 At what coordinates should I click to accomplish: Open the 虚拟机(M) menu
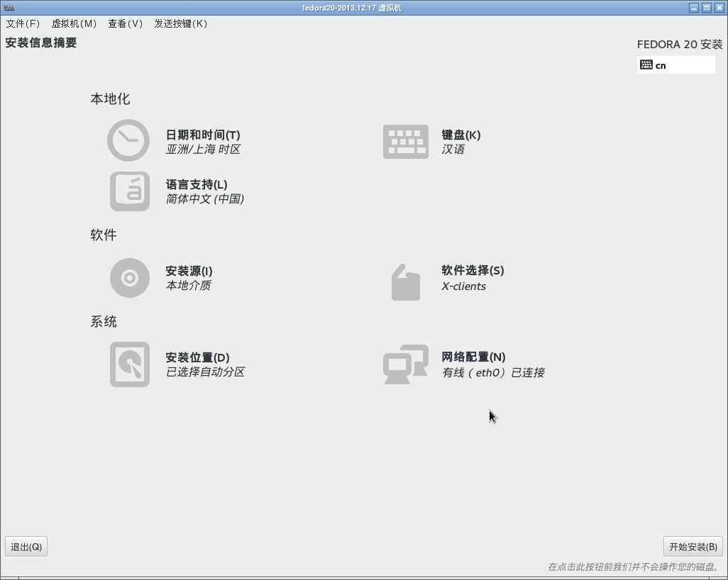74,23
